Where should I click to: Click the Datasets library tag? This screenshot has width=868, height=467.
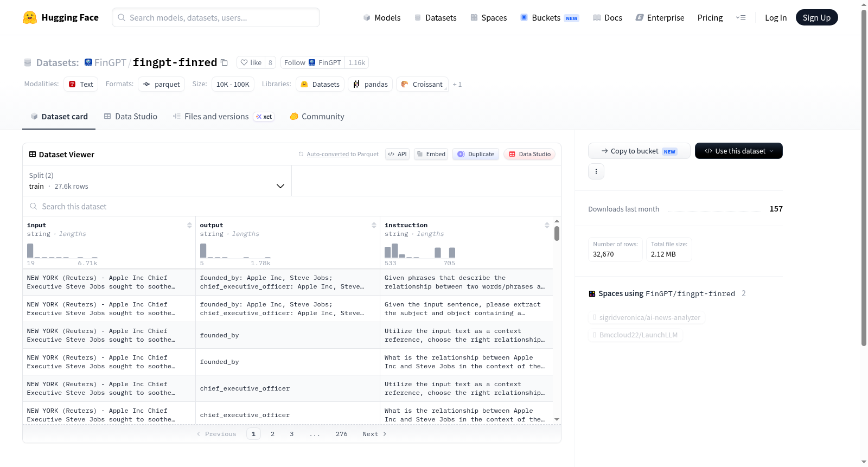coord(320,84)
